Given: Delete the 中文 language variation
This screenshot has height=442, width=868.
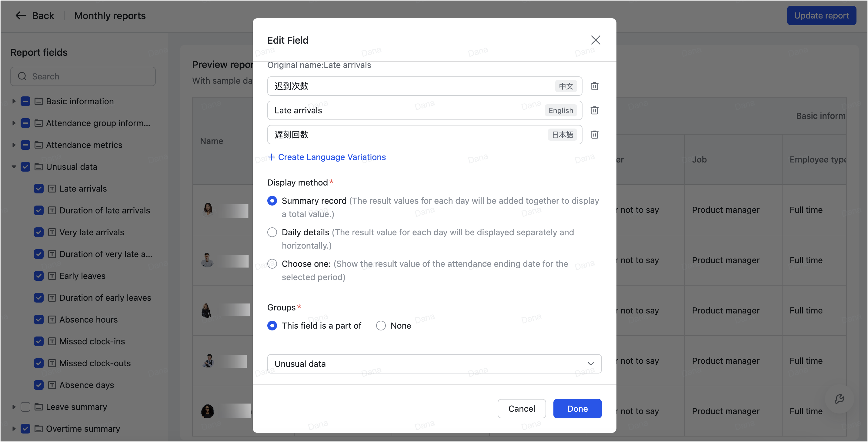Looking at the screenshot, I should tap(594, 86).
